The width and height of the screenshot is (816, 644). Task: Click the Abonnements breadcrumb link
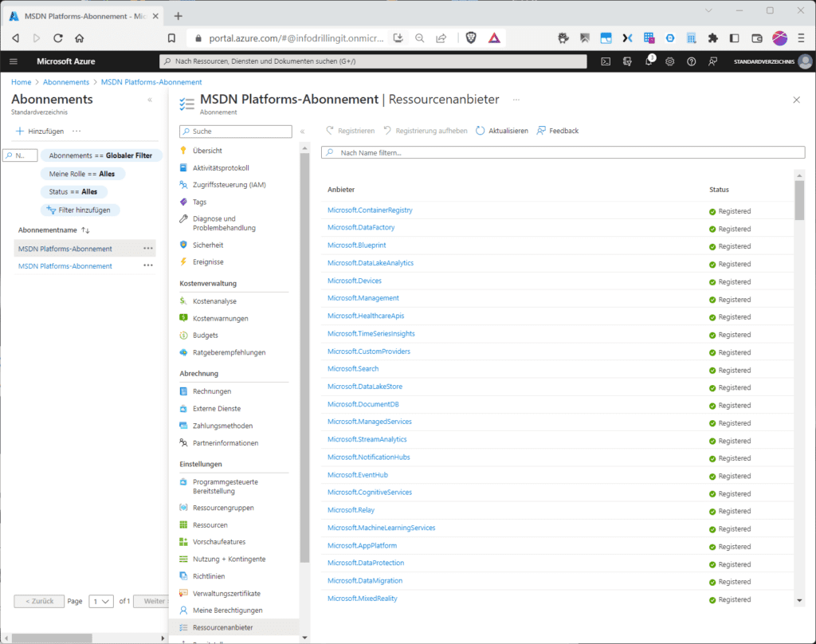click(x=66, y=82)
